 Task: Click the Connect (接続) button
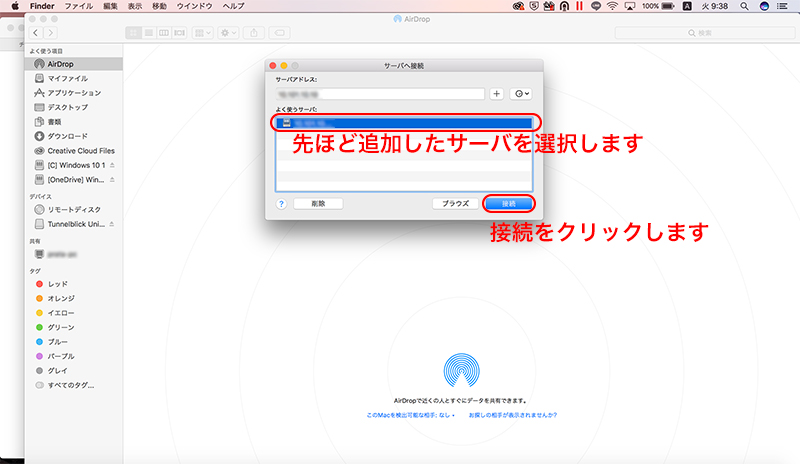508,203
